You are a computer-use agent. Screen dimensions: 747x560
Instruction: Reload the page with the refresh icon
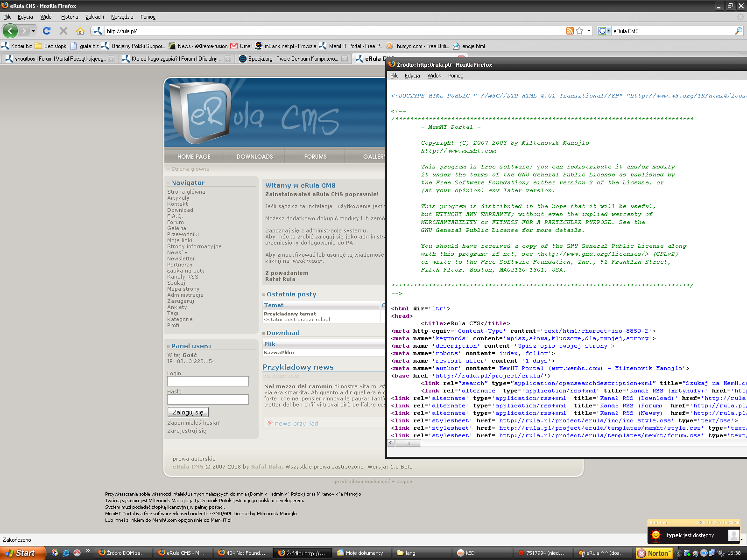47,31
